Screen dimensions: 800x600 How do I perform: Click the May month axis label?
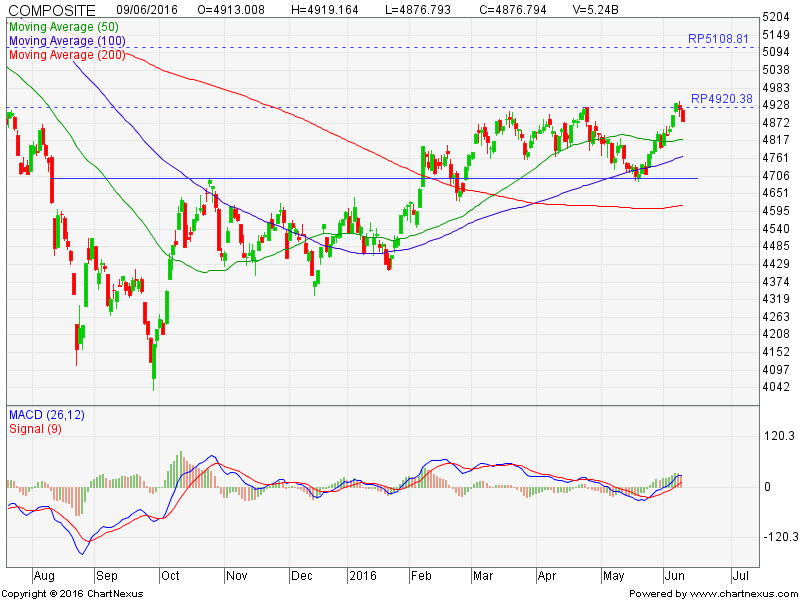point(613,576)
